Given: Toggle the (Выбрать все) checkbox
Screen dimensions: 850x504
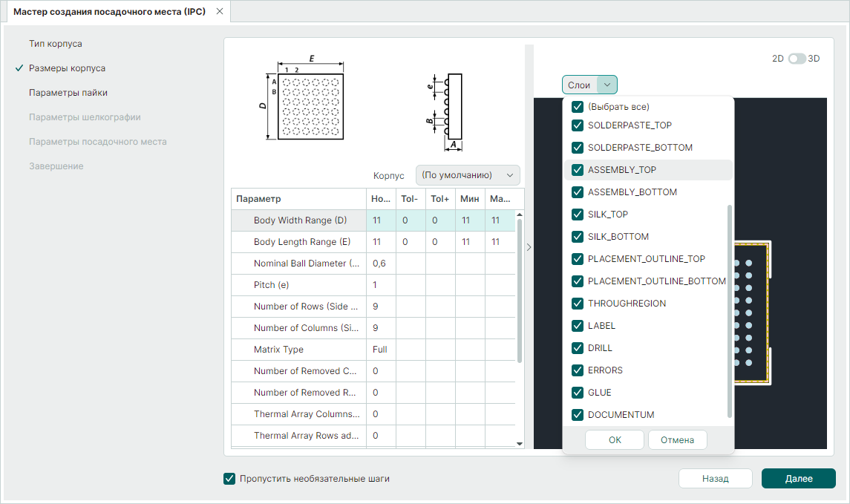Looking at the screenshot, I should (577, 107).
